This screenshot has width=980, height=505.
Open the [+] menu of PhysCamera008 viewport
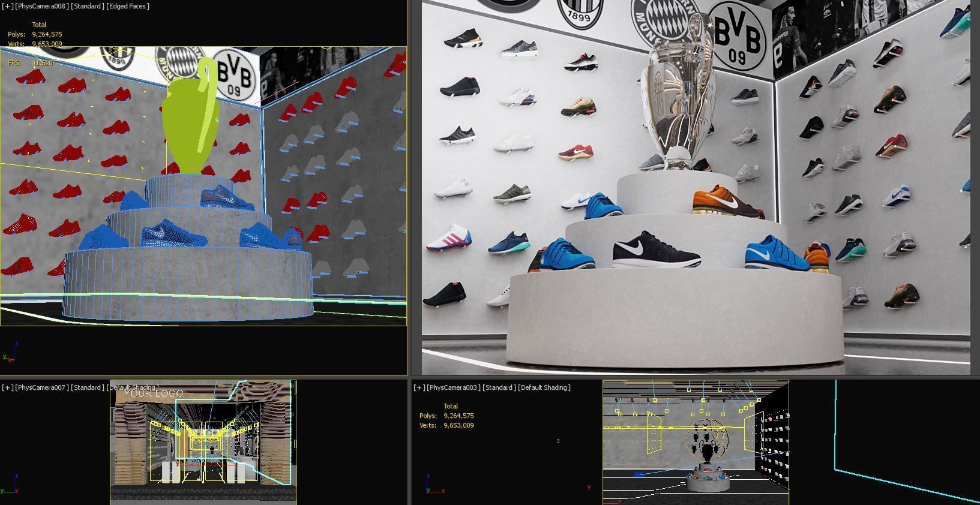(7, 6)
